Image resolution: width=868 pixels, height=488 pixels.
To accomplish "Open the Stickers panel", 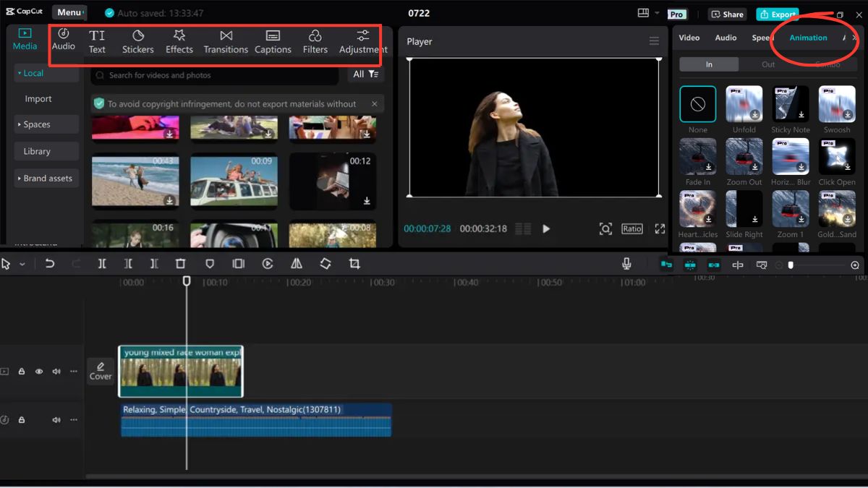I will (x=137, y=42).
